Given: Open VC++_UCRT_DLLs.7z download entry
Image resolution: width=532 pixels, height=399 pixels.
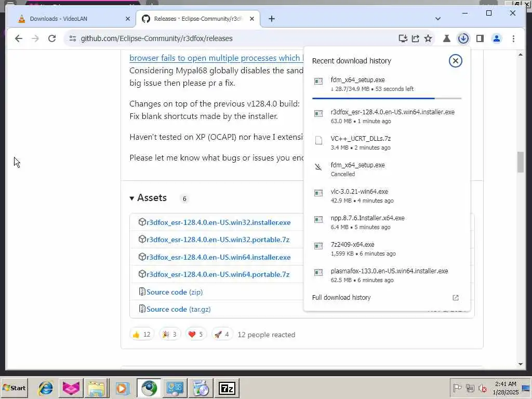Looking at the screenshot, I should 387,142.
